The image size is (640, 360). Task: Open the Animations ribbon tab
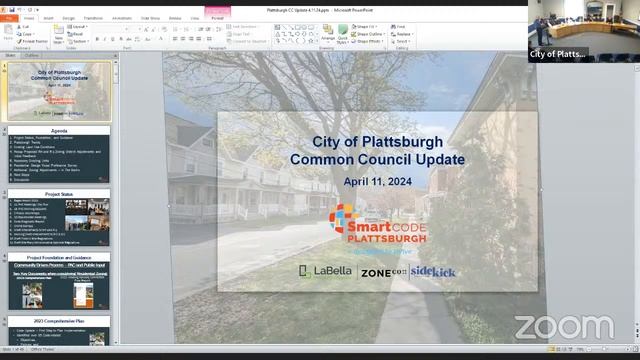(x=122, y=18)
